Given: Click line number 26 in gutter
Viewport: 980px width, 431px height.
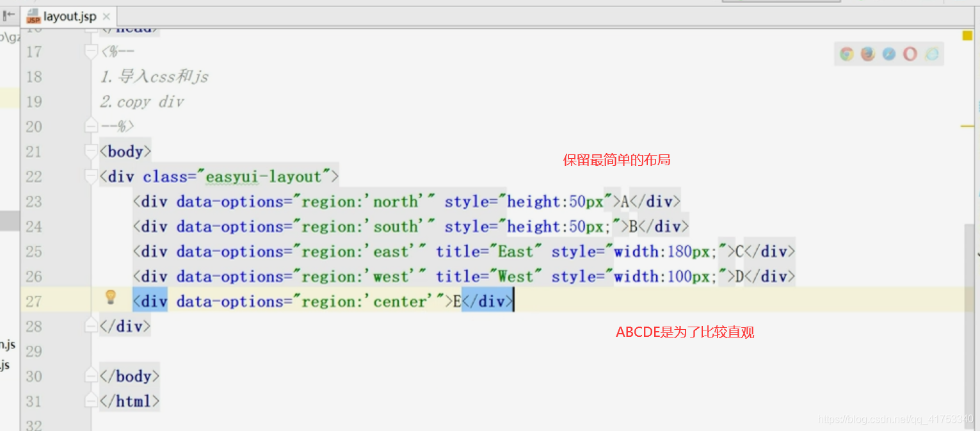Looking at the screenshot, I should (34, 277).
